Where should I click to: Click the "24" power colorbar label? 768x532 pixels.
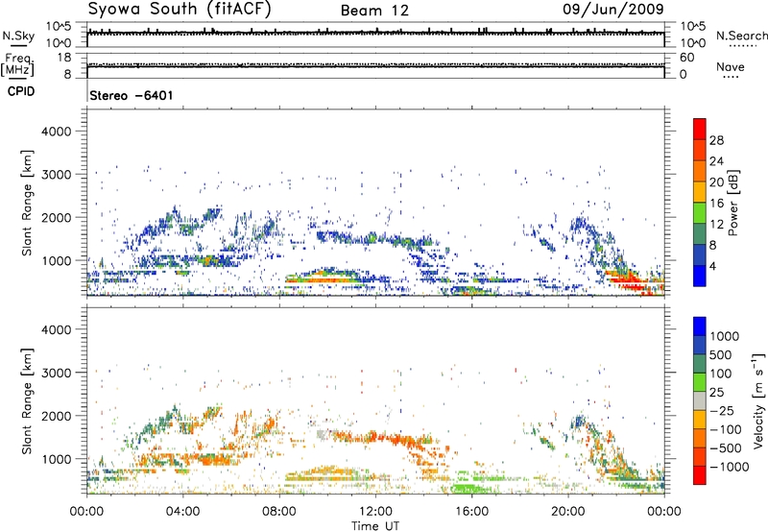(x=716, y=161)
